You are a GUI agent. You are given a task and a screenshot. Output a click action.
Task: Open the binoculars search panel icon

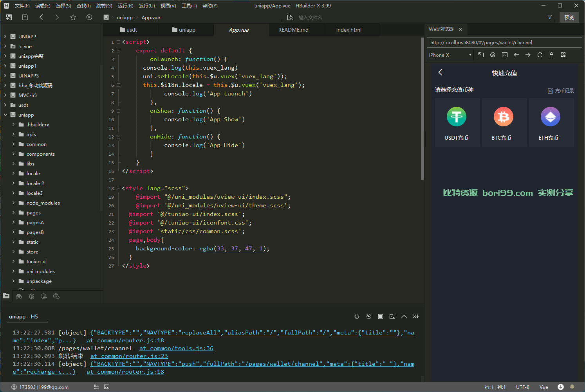(x=19, y=296)
